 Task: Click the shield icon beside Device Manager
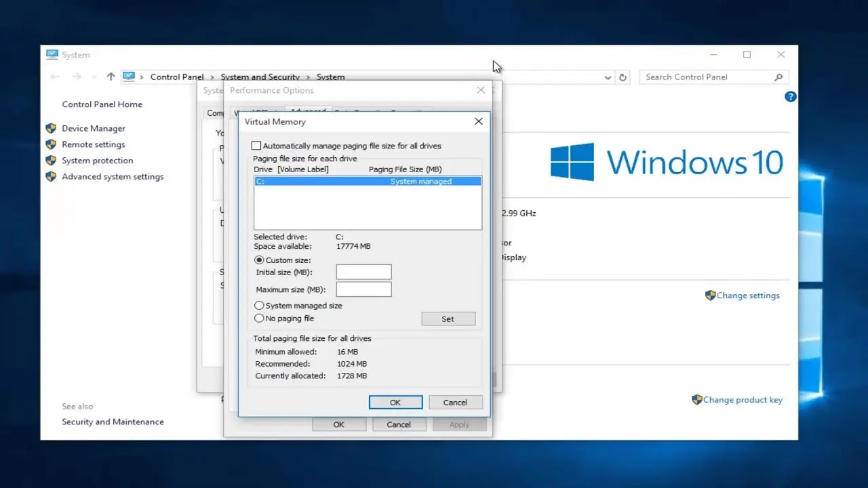tap(50, 128)
